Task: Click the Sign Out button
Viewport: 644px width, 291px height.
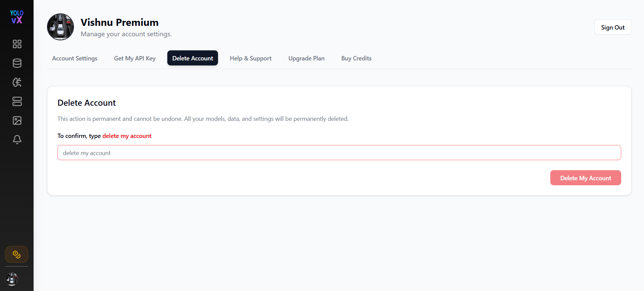Action: pos(613,27)
